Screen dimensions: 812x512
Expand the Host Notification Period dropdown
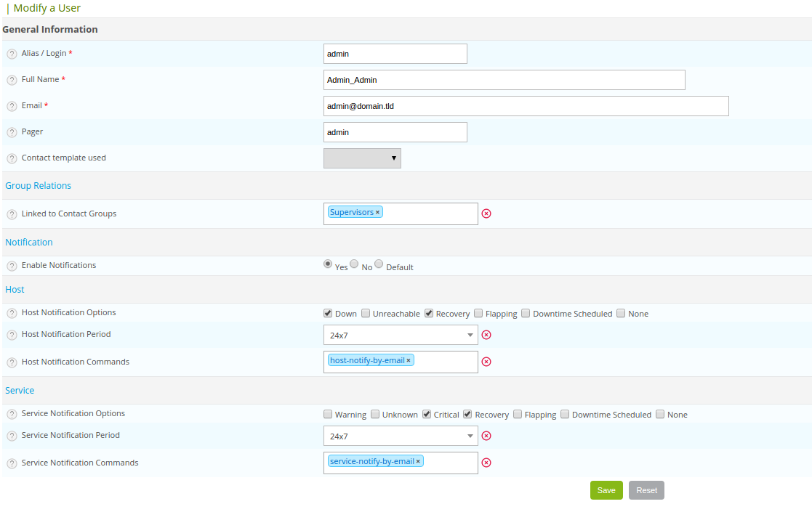point(400,335)
